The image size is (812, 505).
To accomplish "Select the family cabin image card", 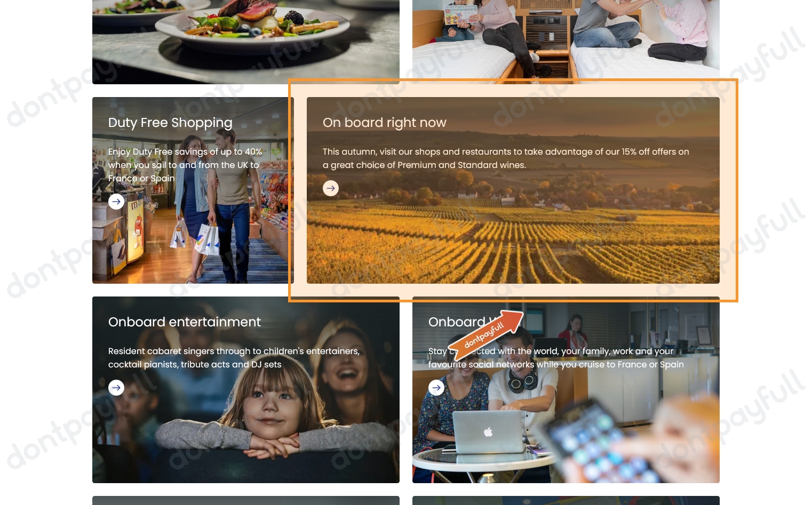I will coord(566,42).
